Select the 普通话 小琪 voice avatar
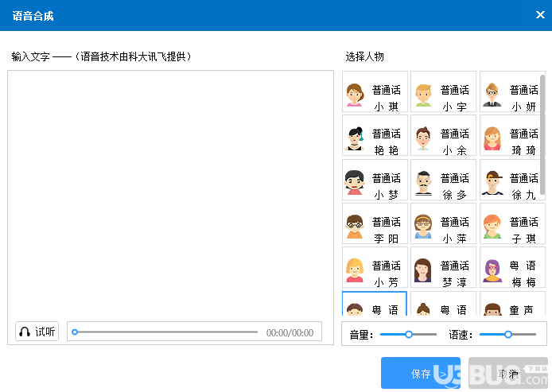Screen dimensions: 552x392 point(375,92)
